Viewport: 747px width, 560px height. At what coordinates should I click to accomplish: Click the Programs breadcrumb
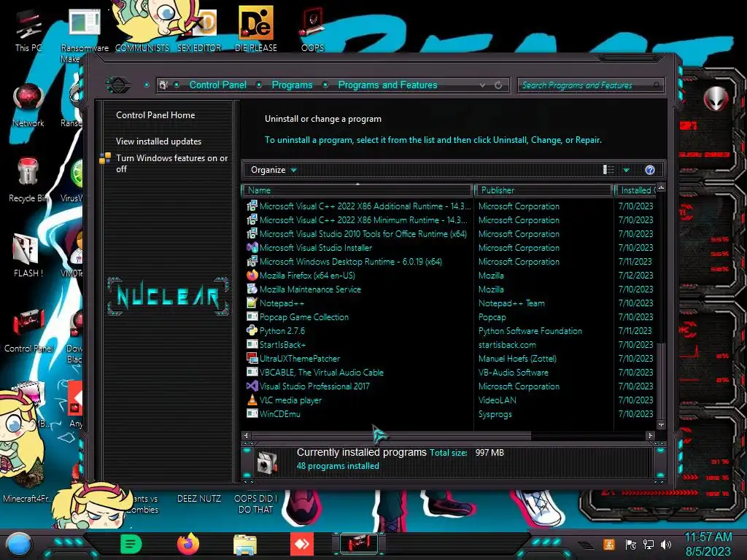292,85
